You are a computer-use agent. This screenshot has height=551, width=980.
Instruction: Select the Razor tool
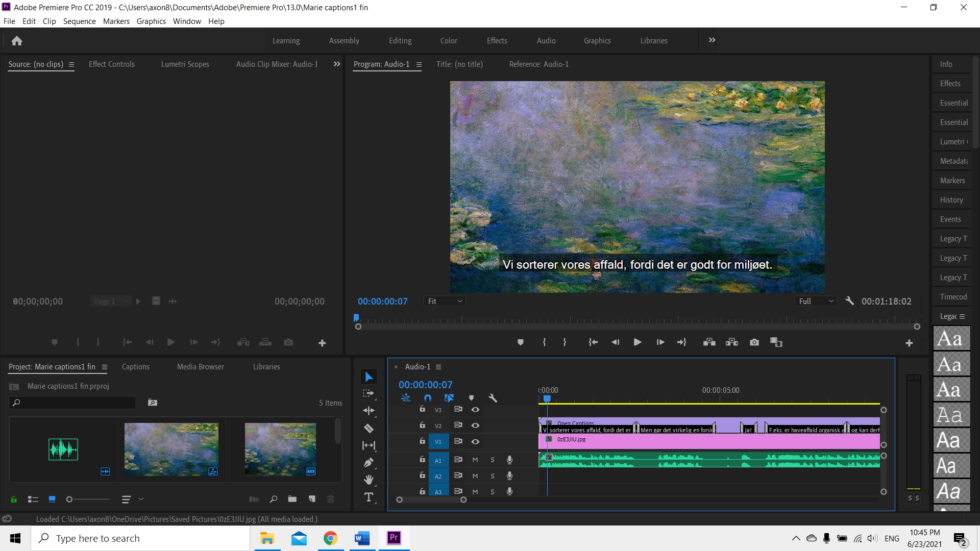369,428
